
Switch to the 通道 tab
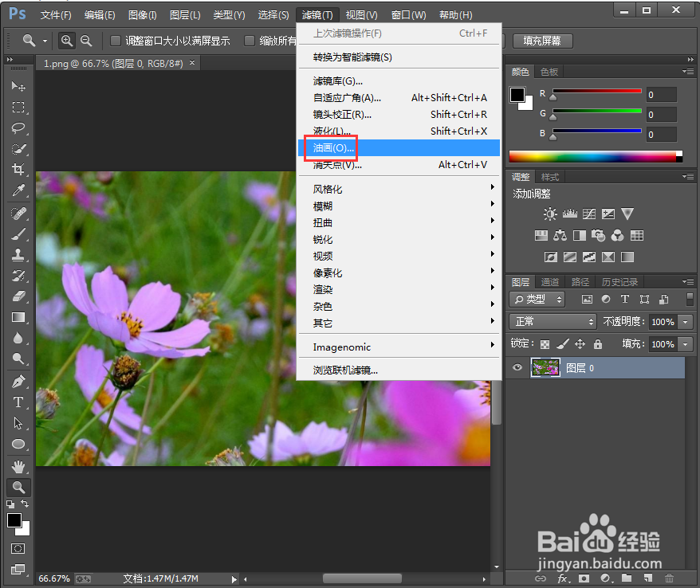550,282
